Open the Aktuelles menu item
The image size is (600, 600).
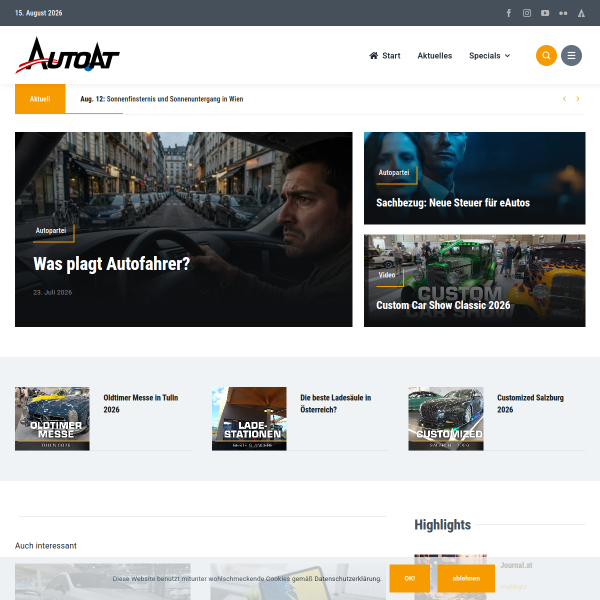(x=435, y=55)
